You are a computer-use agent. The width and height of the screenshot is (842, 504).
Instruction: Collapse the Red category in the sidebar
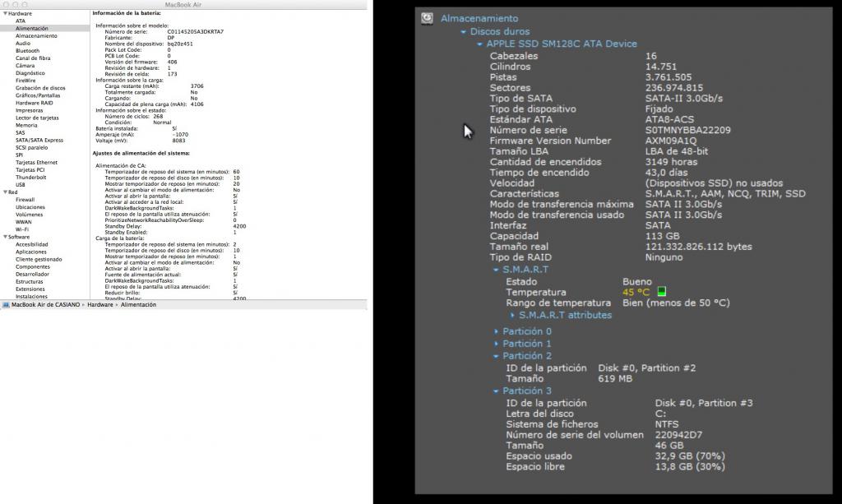[6, 192]
